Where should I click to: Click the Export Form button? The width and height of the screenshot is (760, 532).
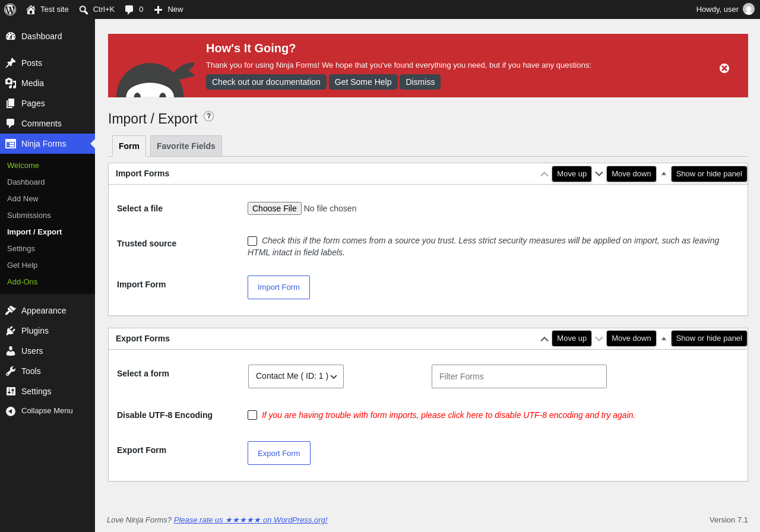click(279, 453)
